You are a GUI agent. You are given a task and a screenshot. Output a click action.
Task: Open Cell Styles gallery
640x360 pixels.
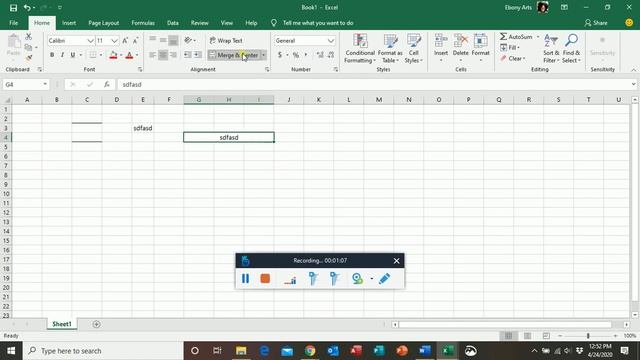point(413,49)
